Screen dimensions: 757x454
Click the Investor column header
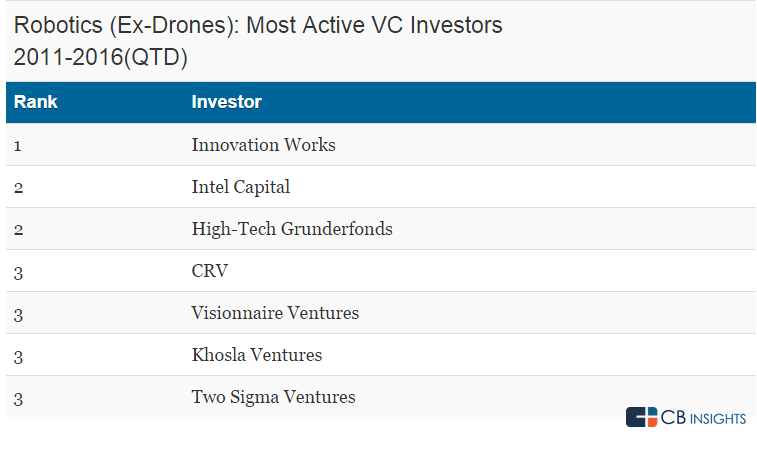click(226, 102)
